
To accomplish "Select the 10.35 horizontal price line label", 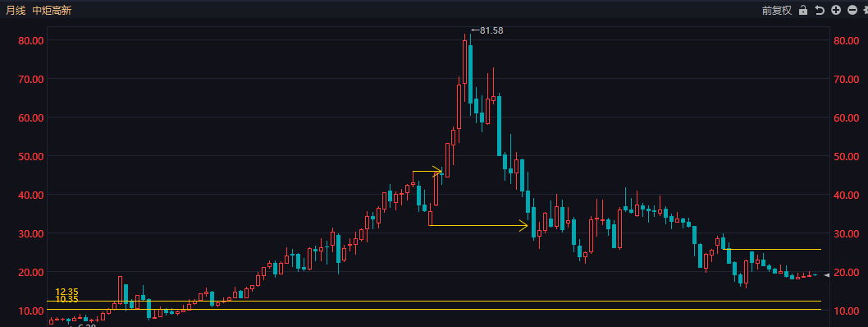I will (x=67, y=299).
